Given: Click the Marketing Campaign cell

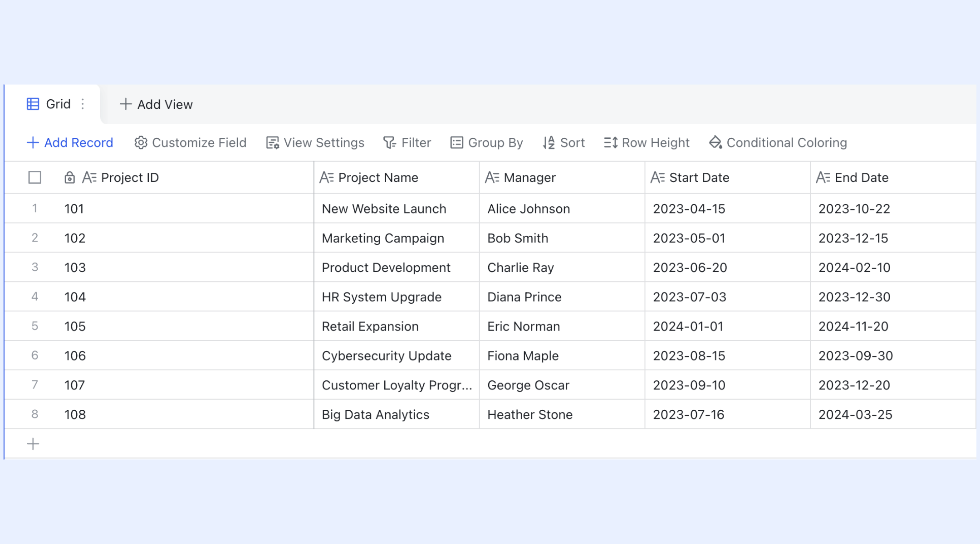Looking at the screenshot, I should (397, 238).
